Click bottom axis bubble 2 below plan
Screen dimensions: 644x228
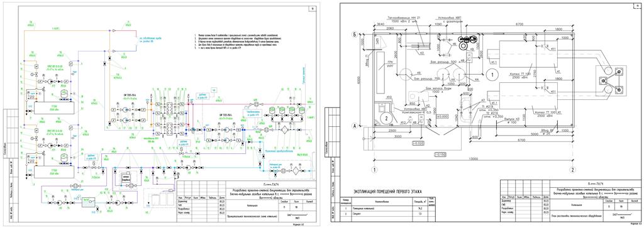click(x=572, y=169)
